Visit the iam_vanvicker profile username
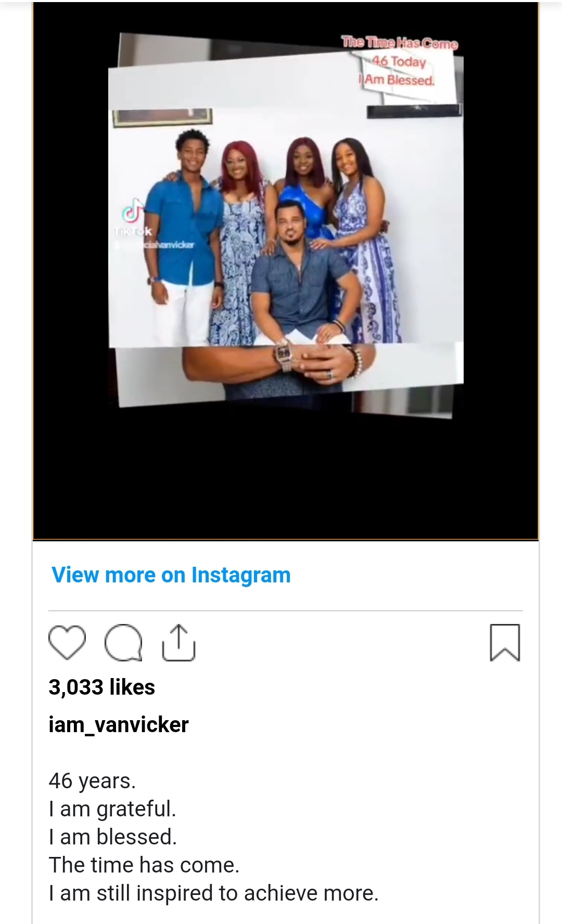Image resolution: width=562 pixels, height=924 pixels. 119,724
